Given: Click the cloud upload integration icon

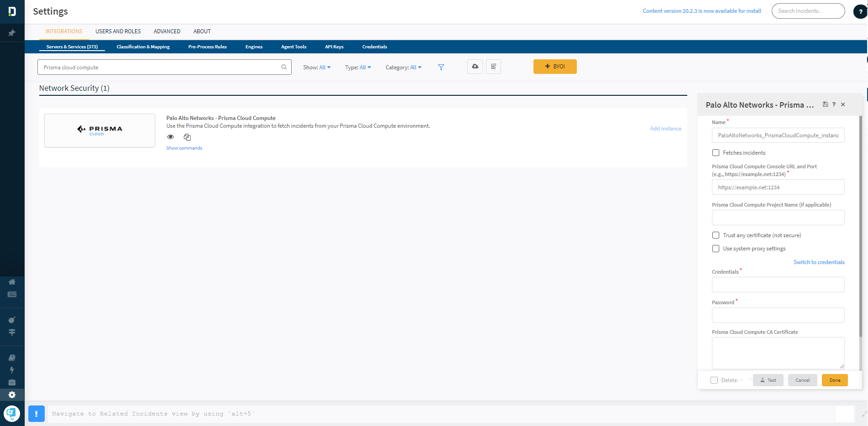Looking at the screenshot, I should click(475, 67).
